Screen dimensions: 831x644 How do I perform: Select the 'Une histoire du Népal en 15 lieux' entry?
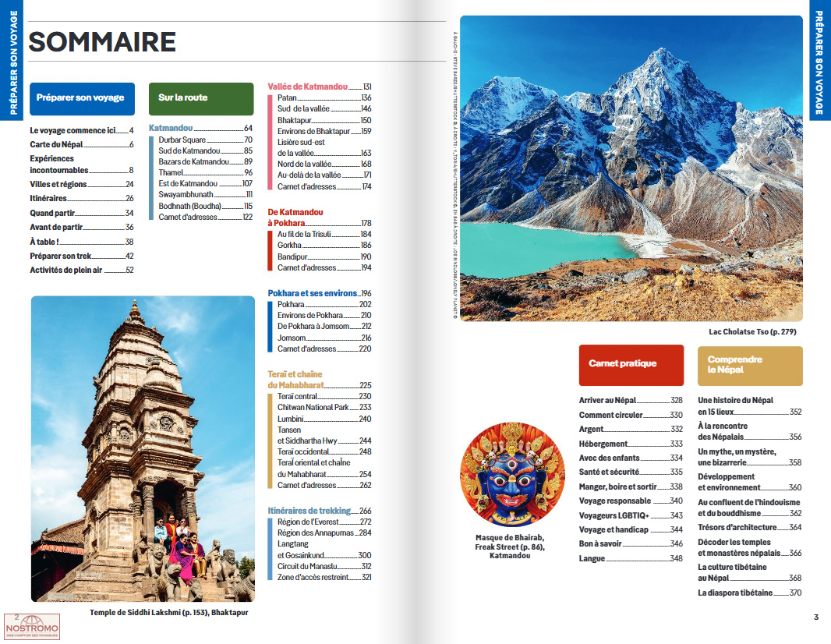[750, 406]
